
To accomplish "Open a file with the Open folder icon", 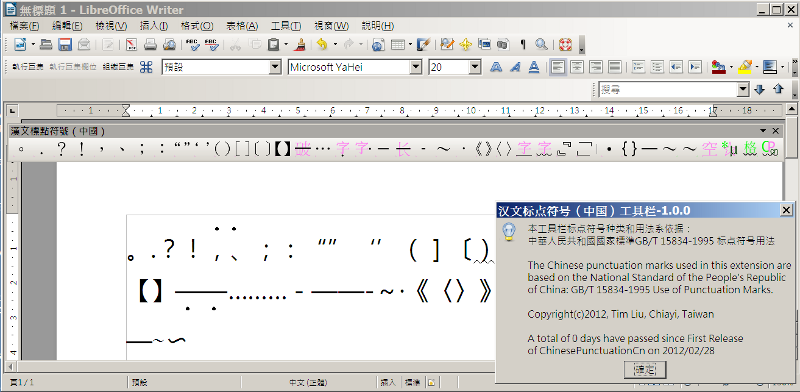I will [46, 45].
